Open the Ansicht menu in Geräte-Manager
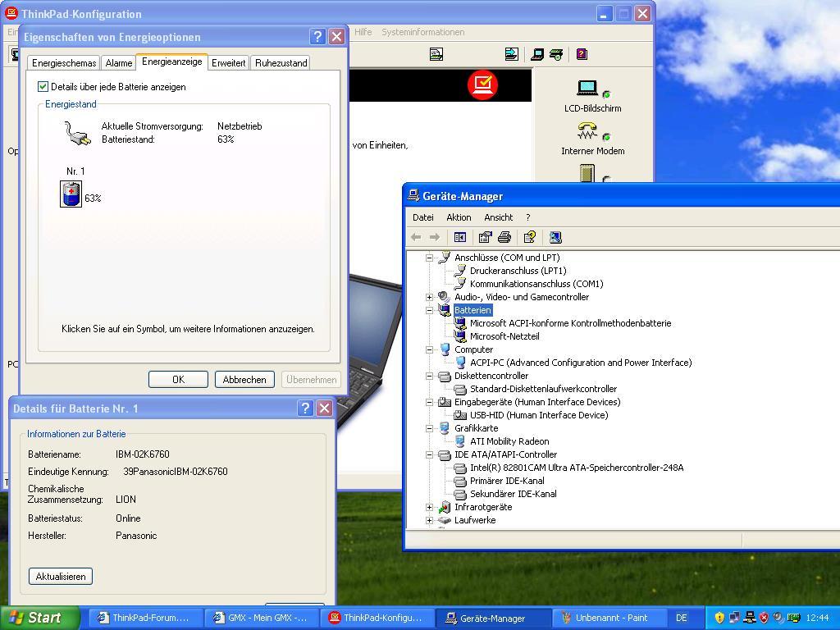 498,217
